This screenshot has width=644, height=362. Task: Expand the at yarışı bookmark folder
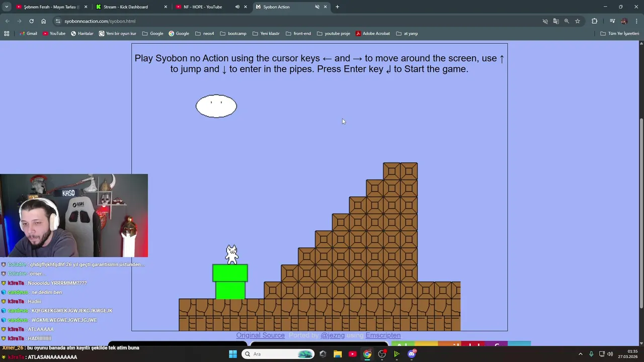click(407, 34)
